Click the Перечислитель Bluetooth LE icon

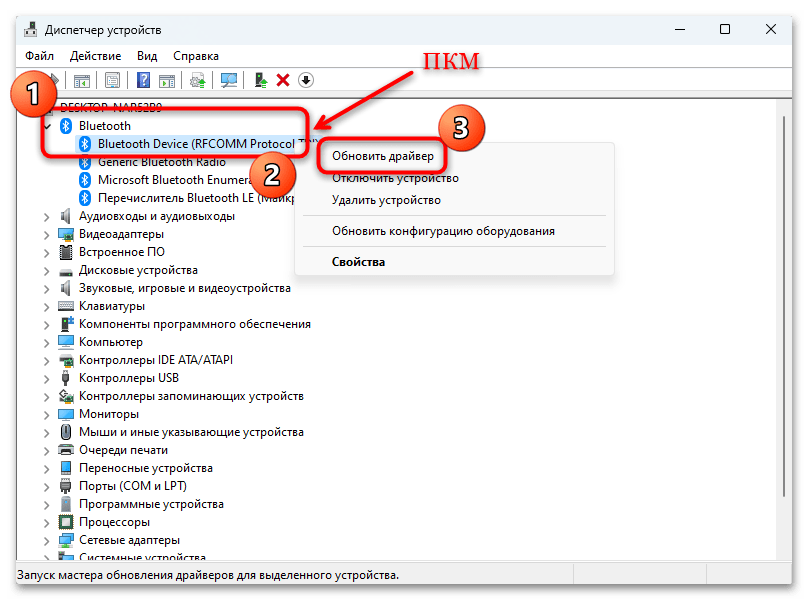[85, 198]
